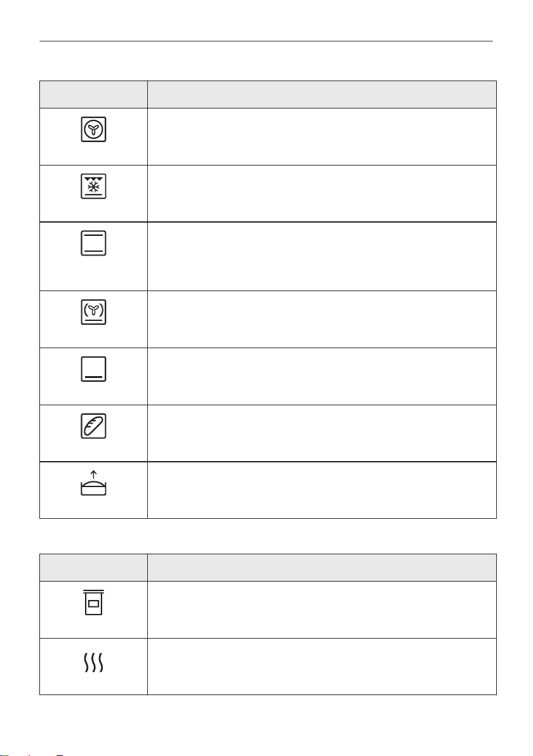Click the gray header cell above the fan icon

[x=93, y=94]
